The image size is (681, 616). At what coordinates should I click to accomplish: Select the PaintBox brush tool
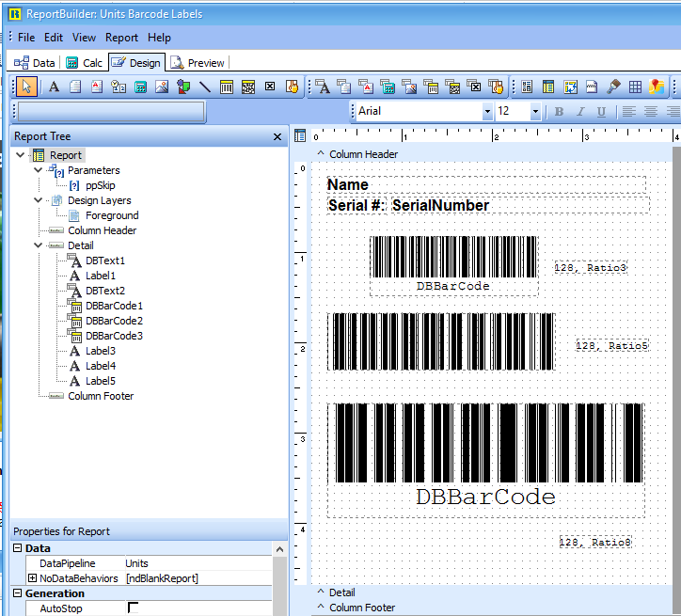(x=613, y=87)
